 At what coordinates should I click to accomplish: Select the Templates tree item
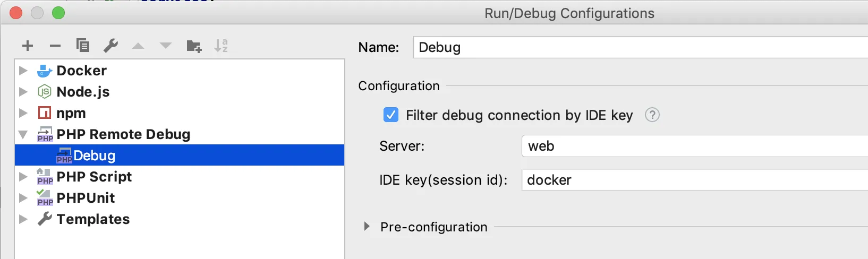pyautogui.click(x=93, y=219)
